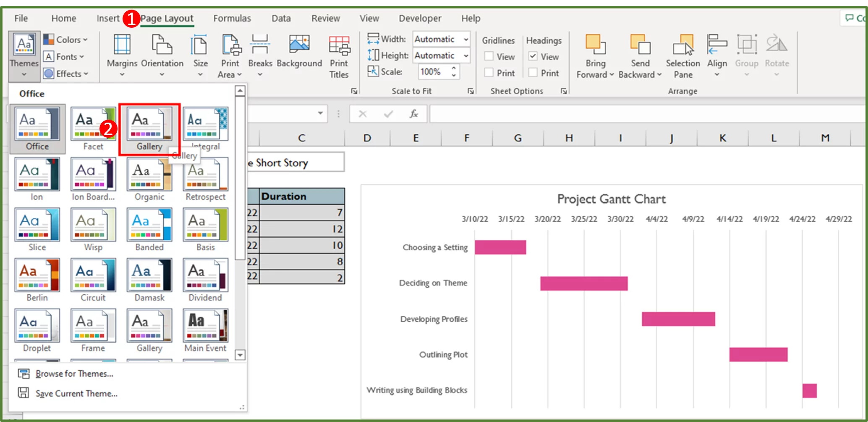Open the Data ribbon tab

281,18
